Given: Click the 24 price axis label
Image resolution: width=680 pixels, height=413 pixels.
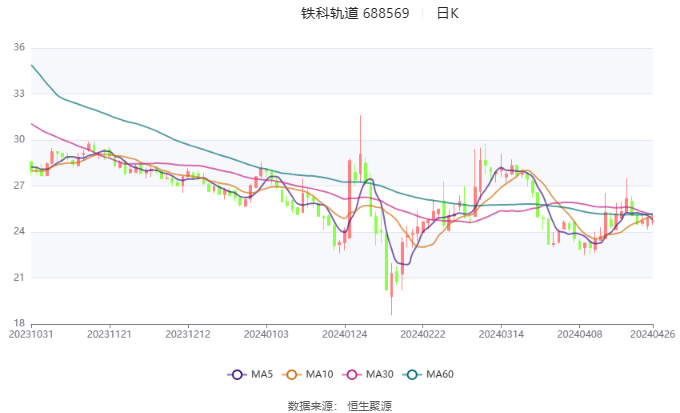Looking at the screenshot, I should click(x=19, y=231).
